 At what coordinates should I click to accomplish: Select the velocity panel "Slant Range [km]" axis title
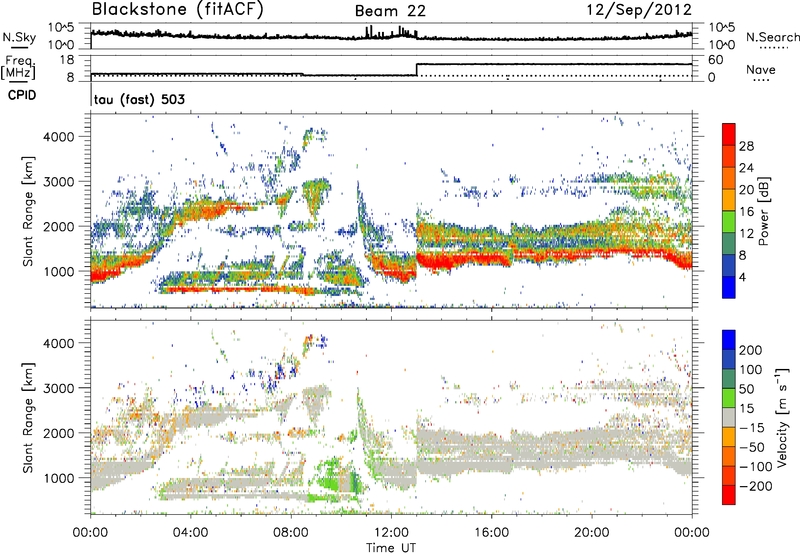point(28,418)
